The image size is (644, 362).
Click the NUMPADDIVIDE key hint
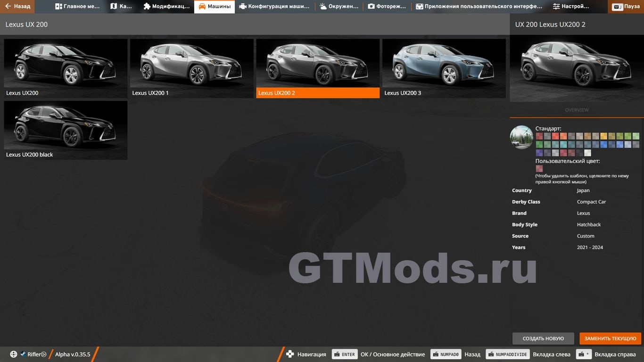coord(507,354)
